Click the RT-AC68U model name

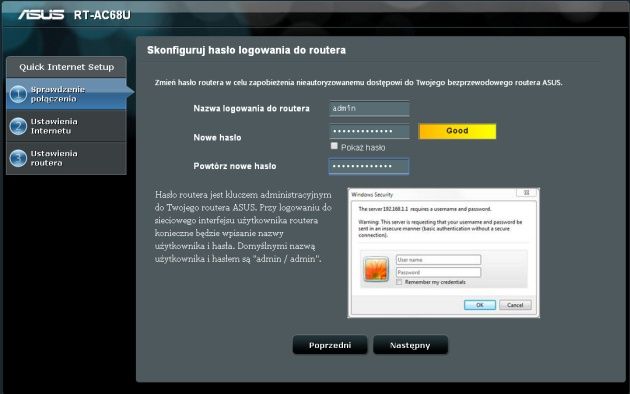pos(102,15)
